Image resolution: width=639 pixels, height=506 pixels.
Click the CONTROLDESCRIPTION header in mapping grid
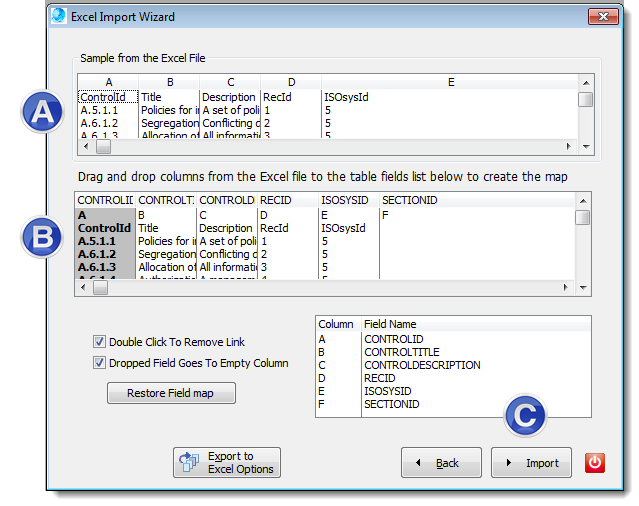[227, 200]
